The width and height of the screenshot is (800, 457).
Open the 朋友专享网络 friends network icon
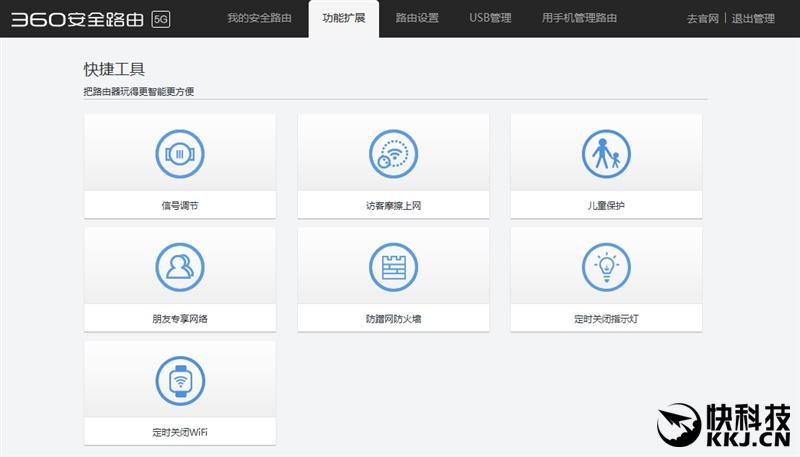pos(180,267)
